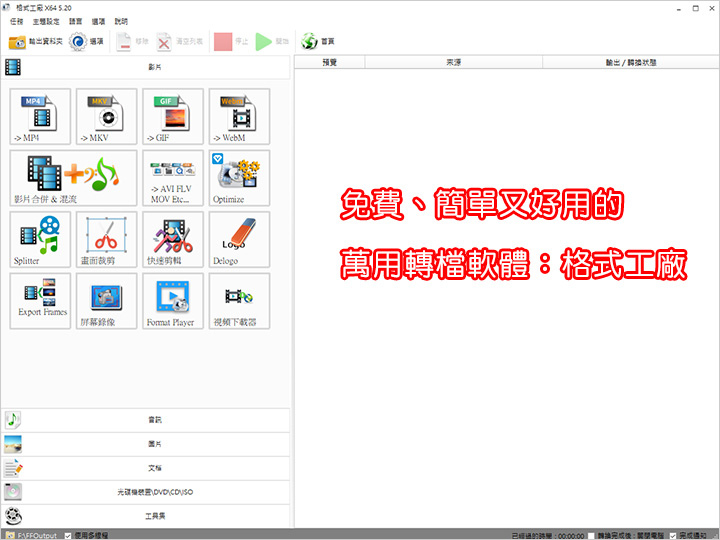720x540 pixels.
Task: Expand the 光碟機裝置\DVD\CD\ISO section
Action: pyautogui.click(x=146, y=492)
